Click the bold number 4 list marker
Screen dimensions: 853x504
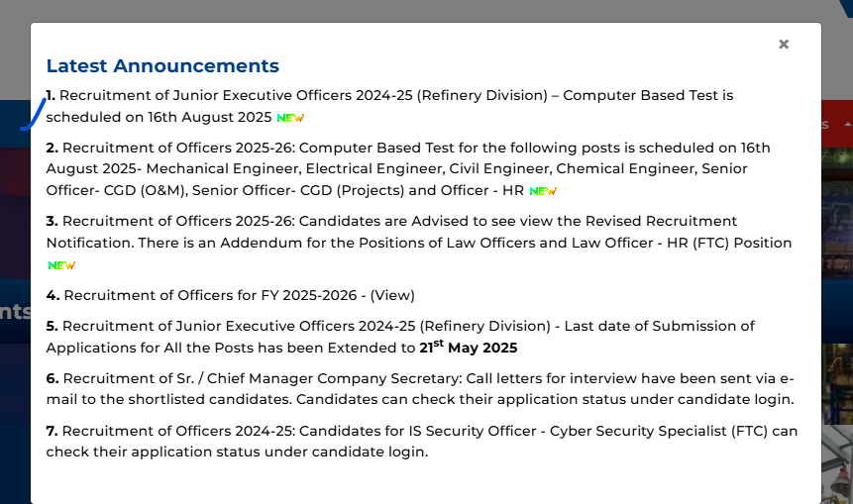click(53, 295)
